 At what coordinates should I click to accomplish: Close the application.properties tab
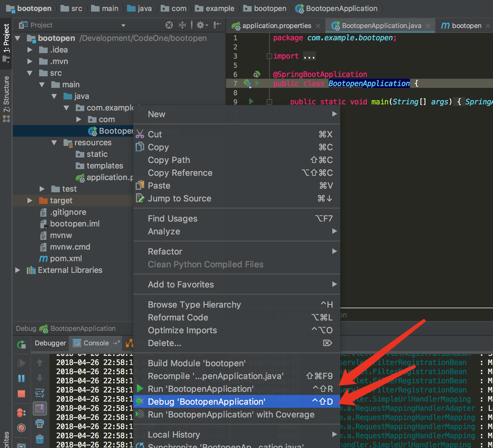click(x=318, y=26)
